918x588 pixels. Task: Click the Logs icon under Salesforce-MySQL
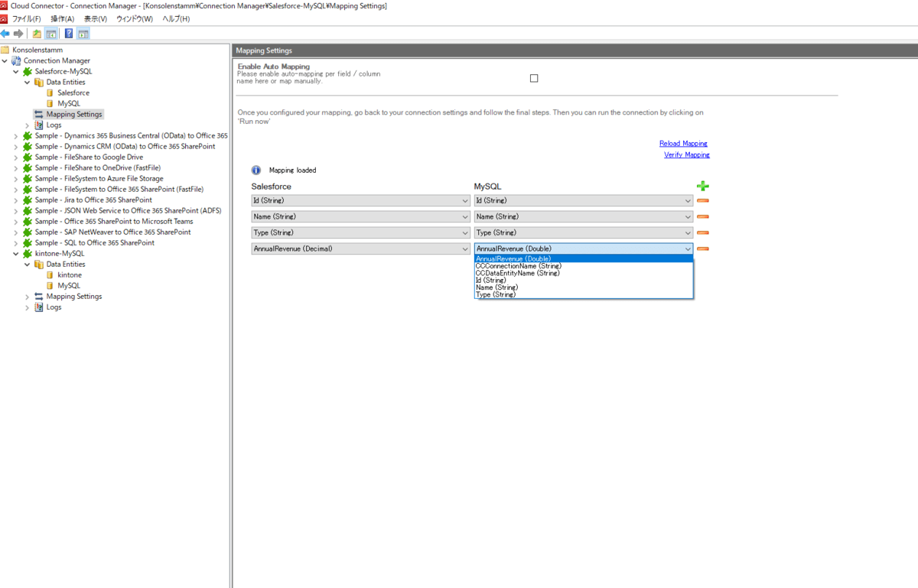point(39,125)
